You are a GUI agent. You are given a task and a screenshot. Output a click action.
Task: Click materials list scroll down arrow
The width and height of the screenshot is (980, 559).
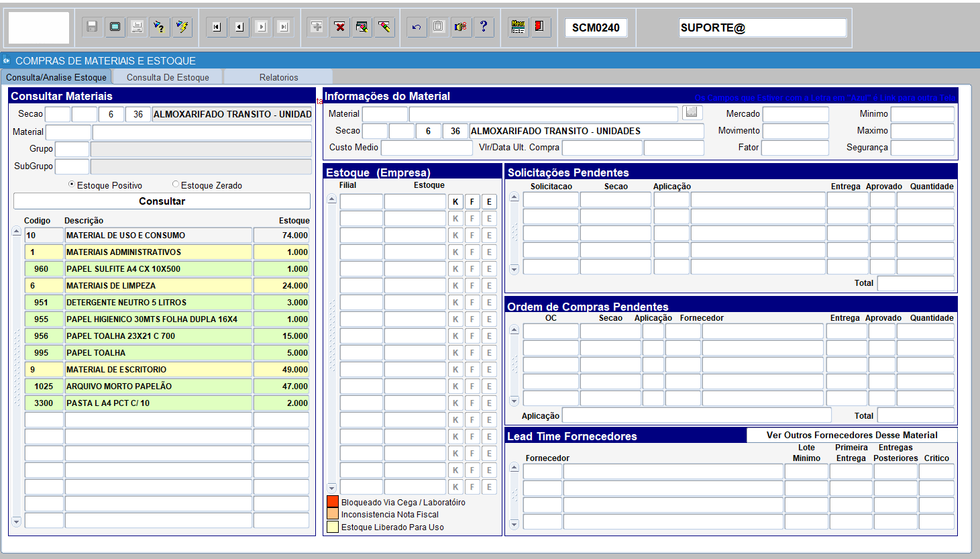click(17, 521)
